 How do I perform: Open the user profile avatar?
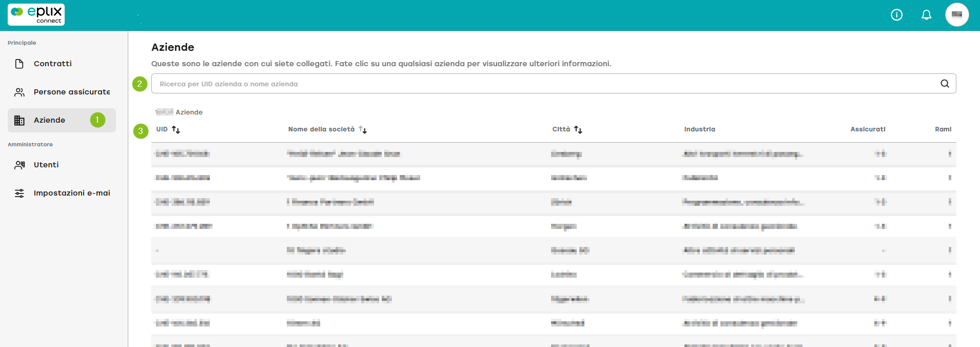tap(957, 14)
